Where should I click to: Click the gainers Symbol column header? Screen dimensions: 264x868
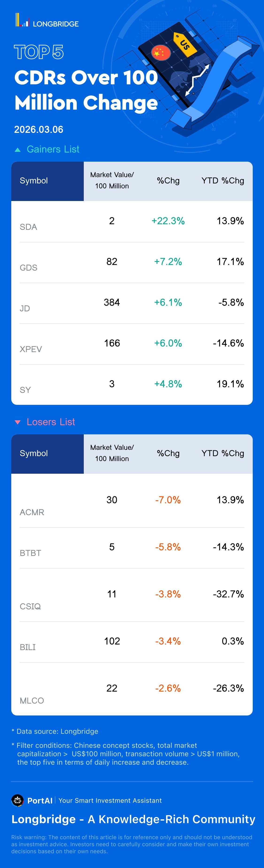34,181
